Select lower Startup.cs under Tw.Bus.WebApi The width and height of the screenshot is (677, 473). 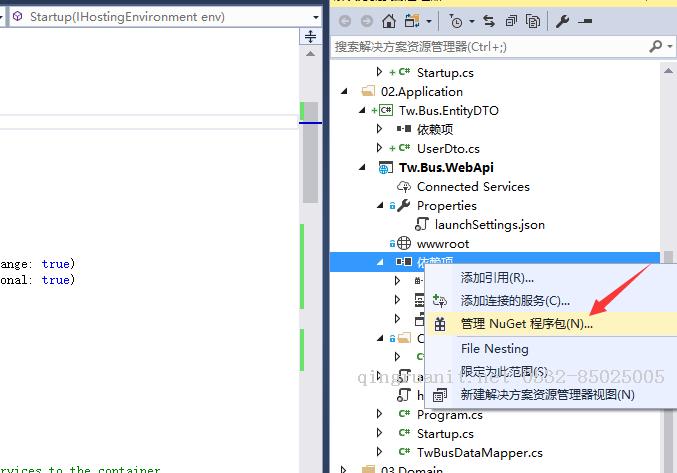(x=445, y=433)
